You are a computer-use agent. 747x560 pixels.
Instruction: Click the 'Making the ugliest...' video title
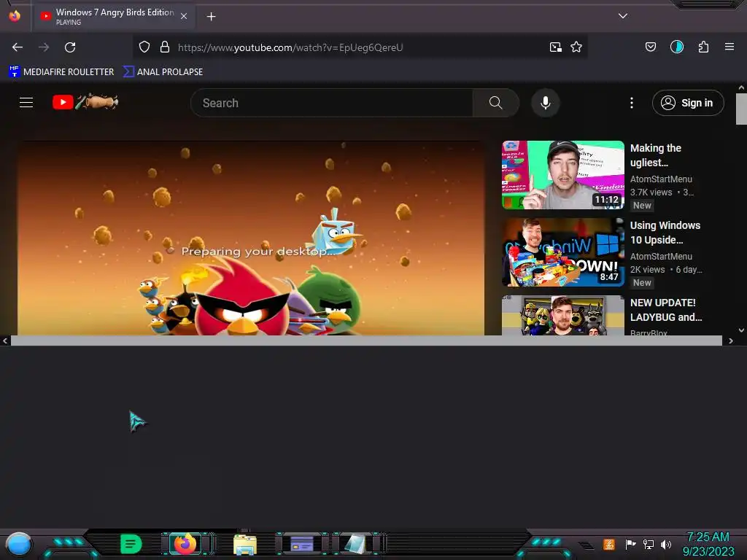pyautogui.click(x=656, y=155)
